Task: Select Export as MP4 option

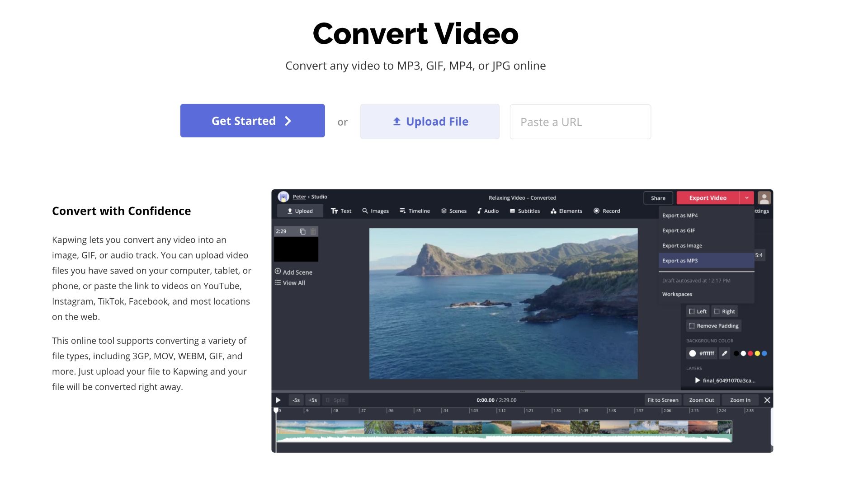Action: 681,215
